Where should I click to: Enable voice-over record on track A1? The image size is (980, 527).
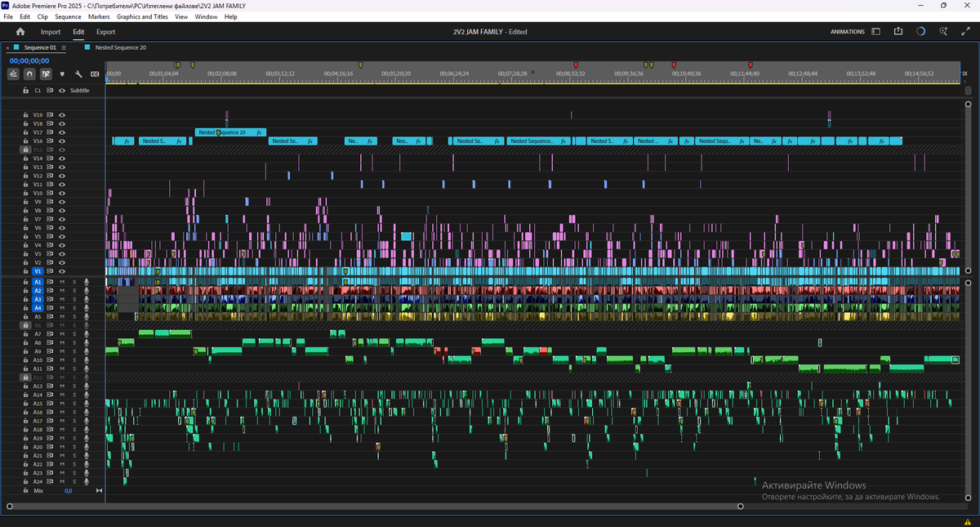(86, 282)
